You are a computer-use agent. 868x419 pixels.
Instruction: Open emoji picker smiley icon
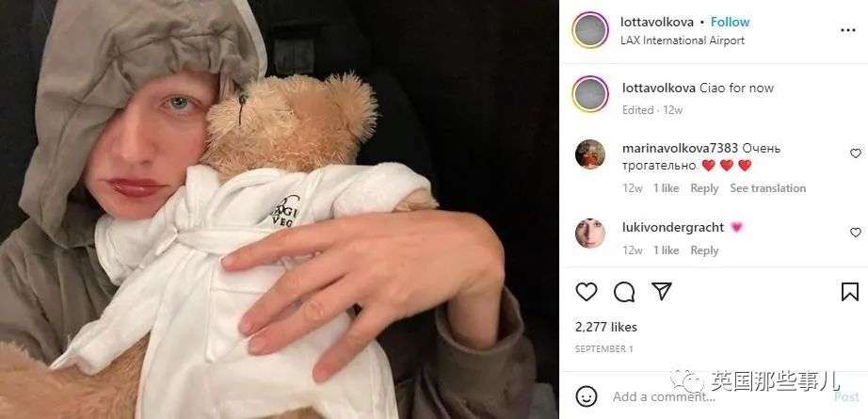[x=587, y=395]
